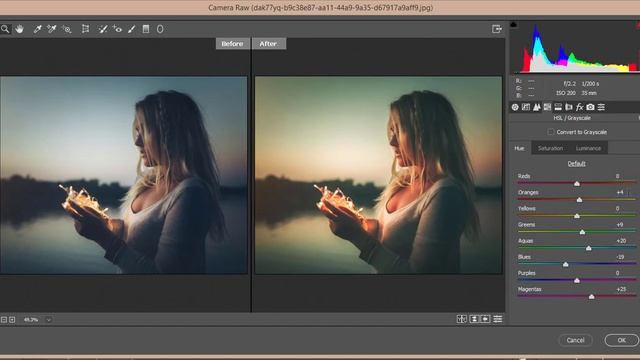Screen dimensions: 640x360
Task: Select the White Balance eyedropper tool
Action: (x=37, y=29)
